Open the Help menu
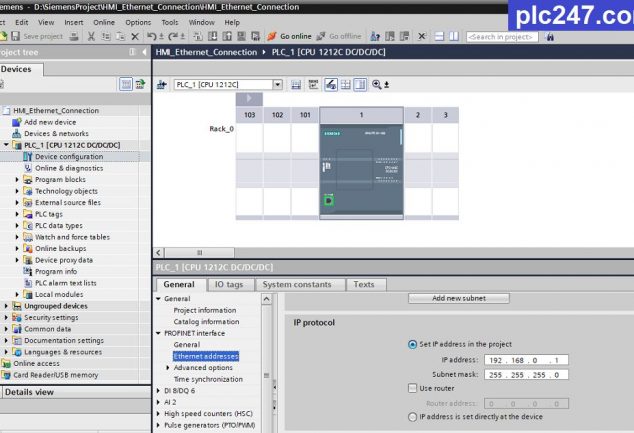Image resolution: width=634 pixels, height=433 pixels. coord(232,22)
